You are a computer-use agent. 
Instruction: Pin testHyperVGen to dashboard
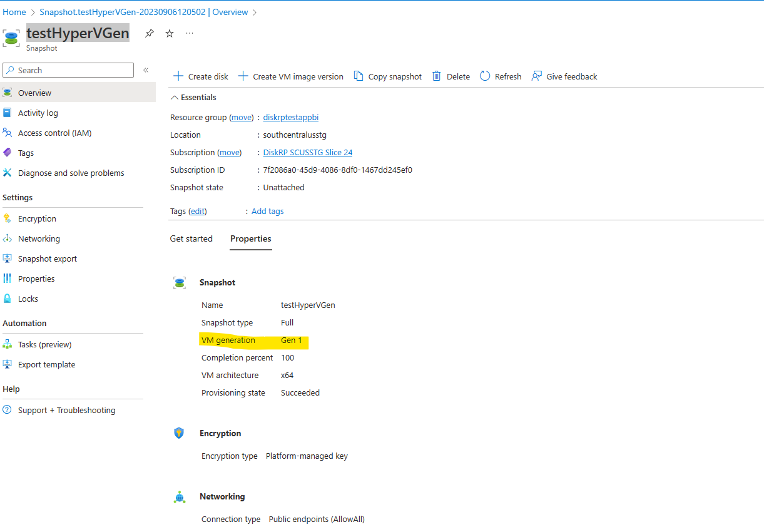148,33
